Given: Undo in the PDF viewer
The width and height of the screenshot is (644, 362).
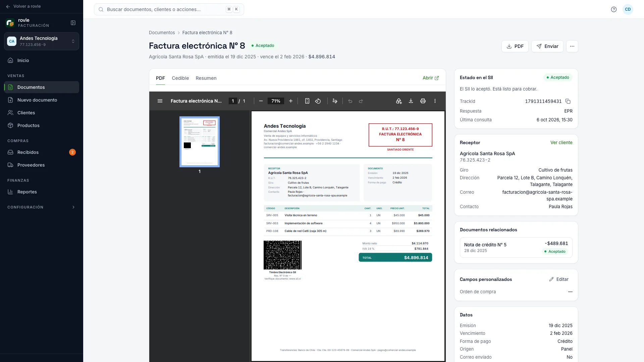Looking at the screenshot, I should coord(350,101).
